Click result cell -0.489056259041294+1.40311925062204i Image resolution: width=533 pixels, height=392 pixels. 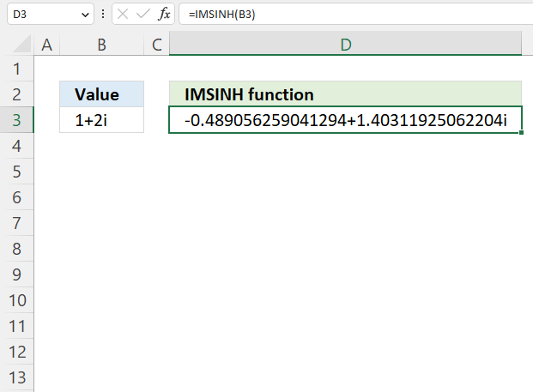click(x=345, y=120)
